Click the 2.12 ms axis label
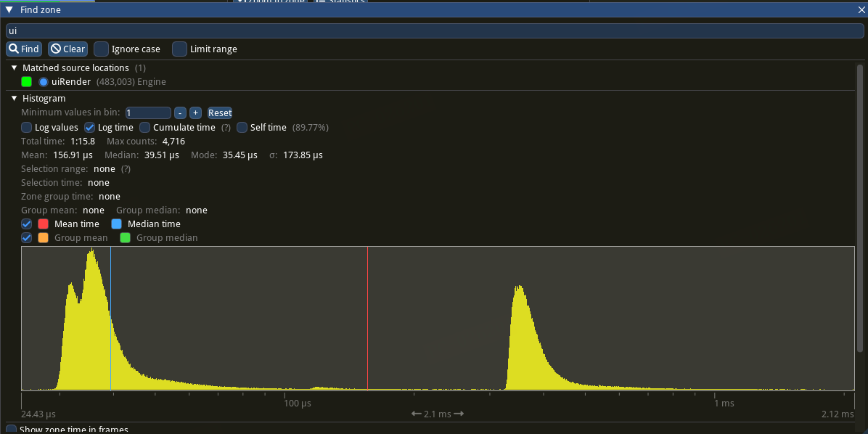The height and width of the screenshot is (434, 868). coord(838,414)
